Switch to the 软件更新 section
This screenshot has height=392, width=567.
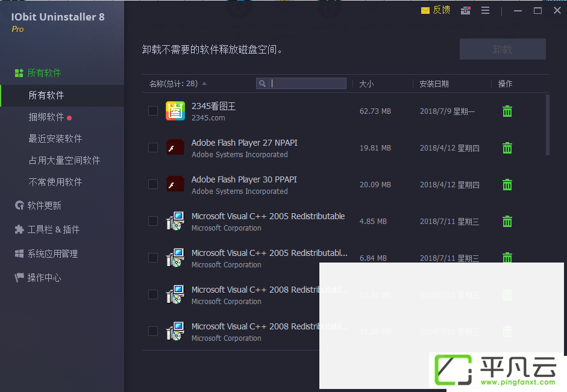tap(44, 205)
